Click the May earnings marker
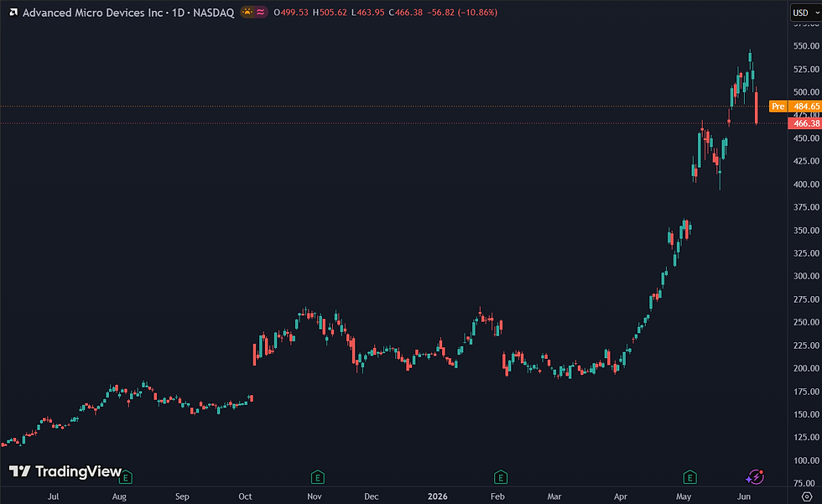 [x=689, y=477]
